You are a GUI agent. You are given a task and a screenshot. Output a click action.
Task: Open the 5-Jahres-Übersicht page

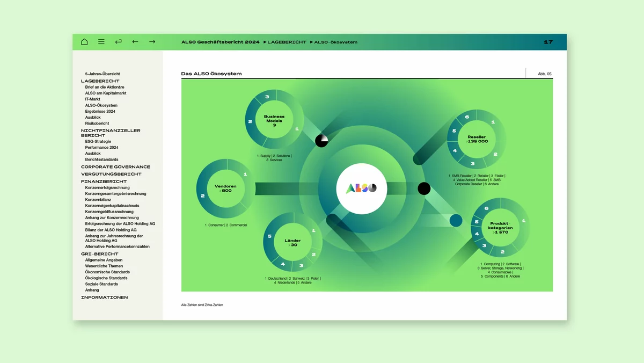point(102,74)
